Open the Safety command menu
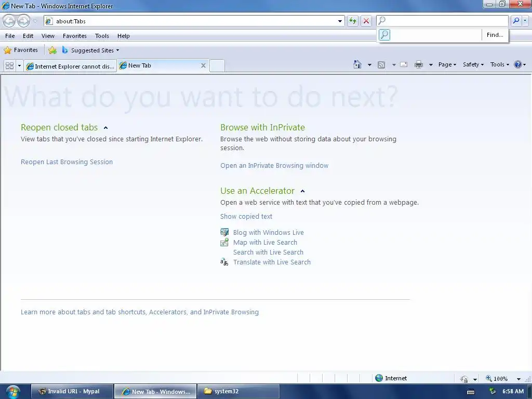Screen dimensions: 532x399 473,64
